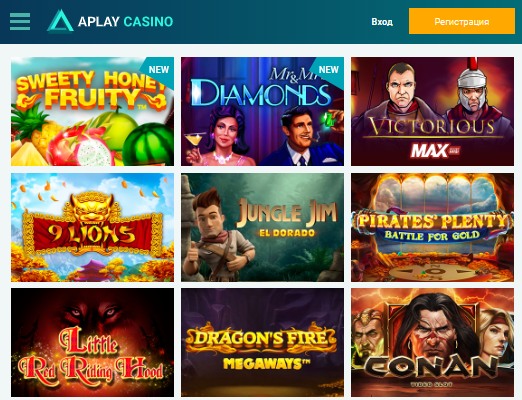Screen dimensions: 522x400
Task: Click the golden lion emblem on 9 Lions
Action: coord(92,207)
